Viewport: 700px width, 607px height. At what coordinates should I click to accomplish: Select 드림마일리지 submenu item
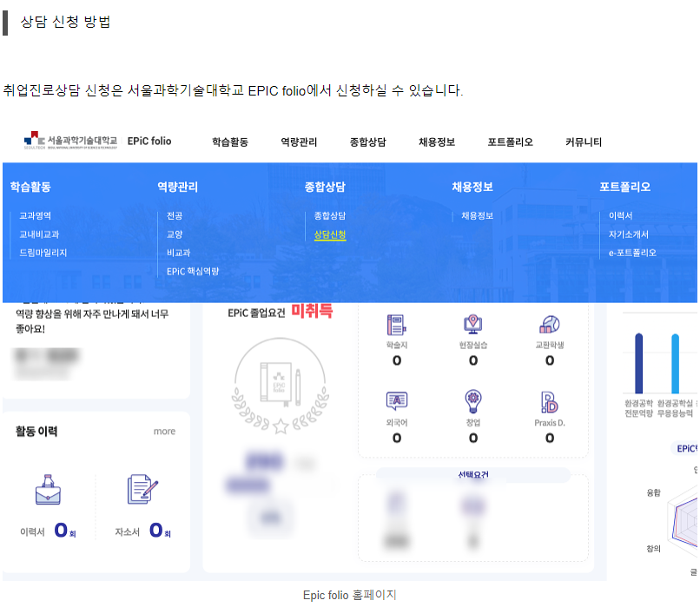click(x=43, y=253)
